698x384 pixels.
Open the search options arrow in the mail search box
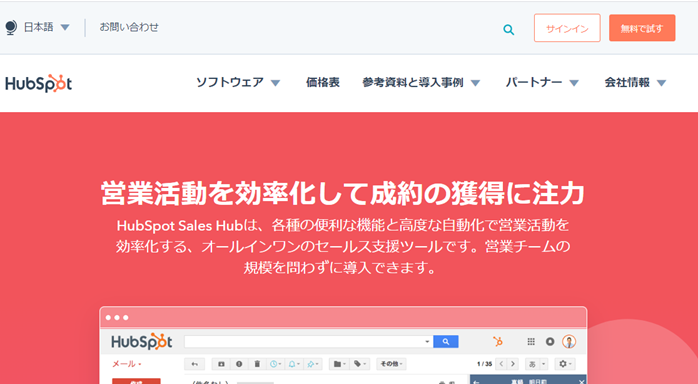pos(427,341)
